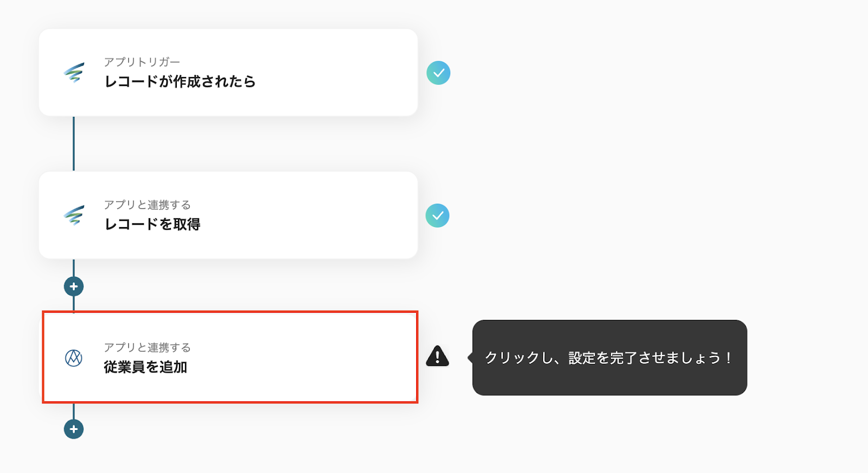This screenshot has height=473, width=868.
Task: Click the dark tooltip saying クリックし、設定を完了させましょう
Action: coord(609,358)
